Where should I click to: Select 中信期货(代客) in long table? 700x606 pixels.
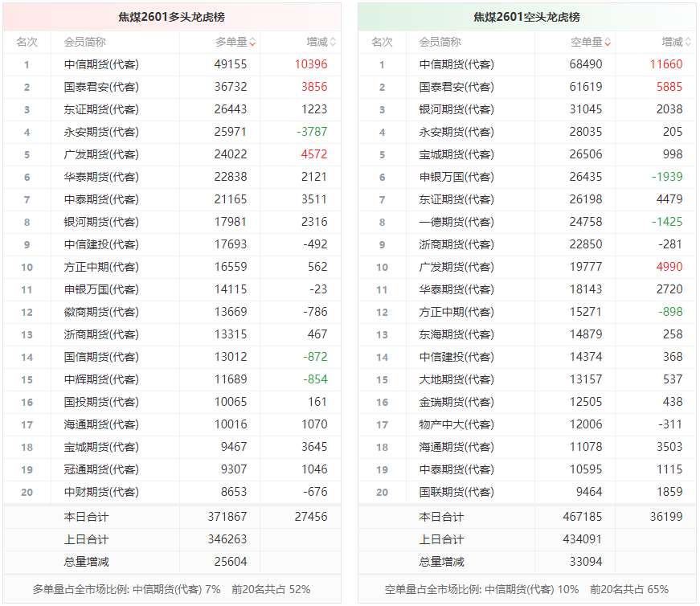pyautogui.click(x=101, y=64)
